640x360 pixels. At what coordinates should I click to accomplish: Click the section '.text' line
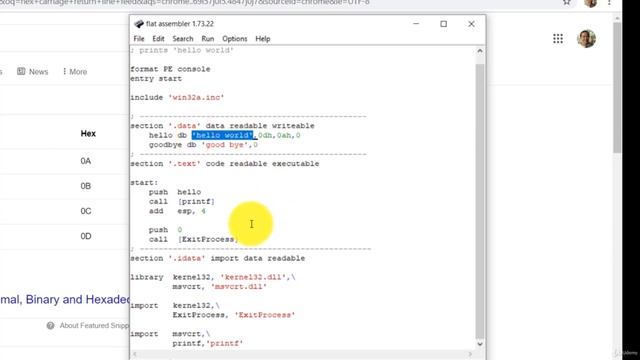225,164
